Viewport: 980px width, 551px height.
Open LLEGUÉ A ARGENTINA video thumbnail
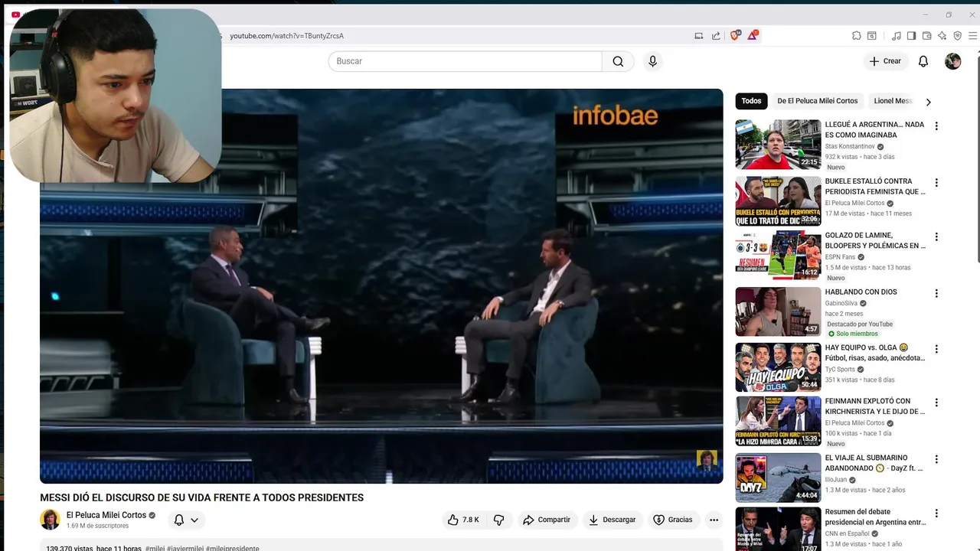(778, 145)
